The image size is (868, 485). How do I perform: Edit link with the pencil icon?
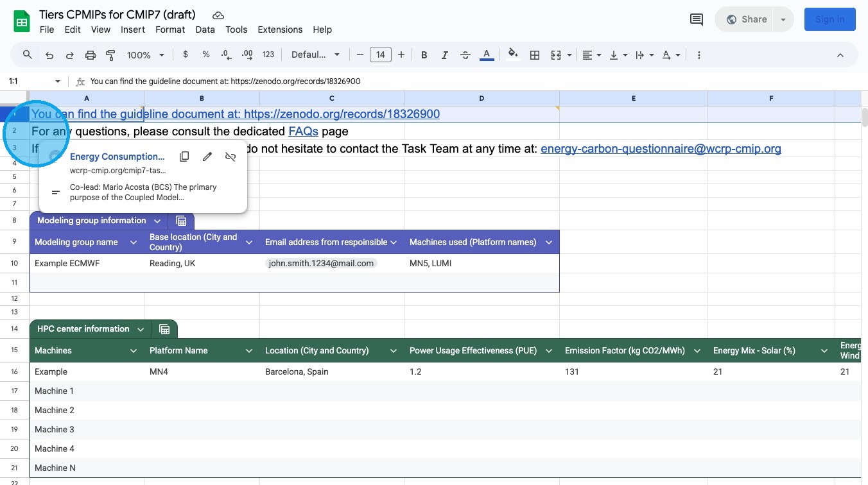click(207, 157)
